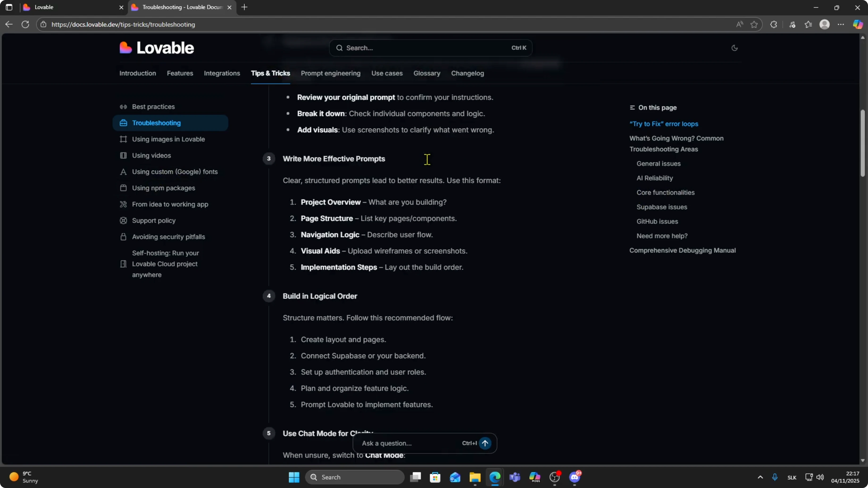Open File Explorer from taskbar
This screenshot has height=488, width=868.
[475, 477]
